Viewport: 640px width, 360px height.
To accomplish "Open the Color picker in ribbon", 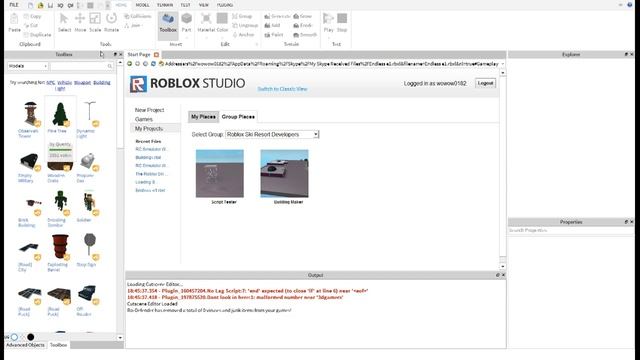I will coord(222,22).
